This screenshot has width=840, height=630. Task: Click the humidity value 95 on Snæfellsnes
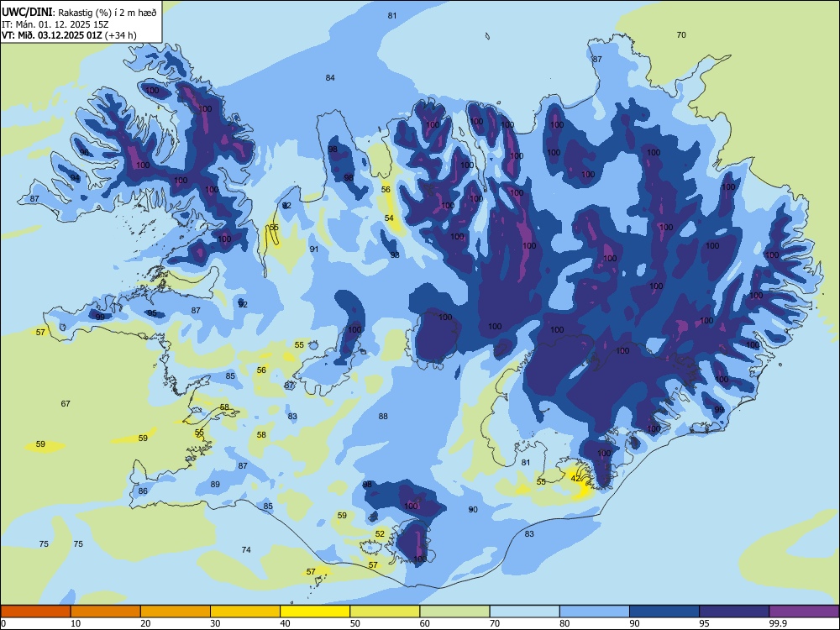(152, 312)
